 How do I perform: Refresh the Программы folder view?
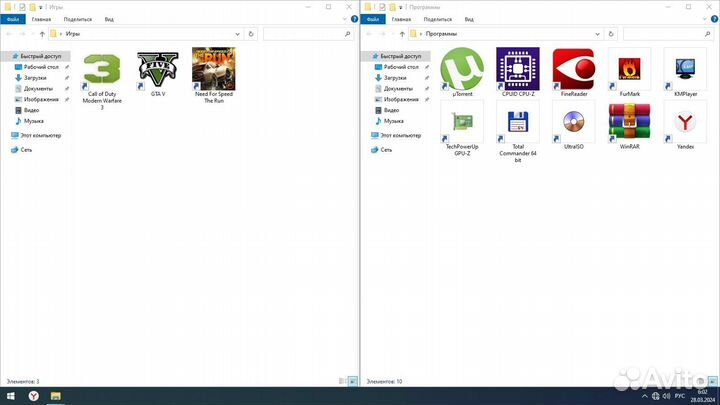click(x=611, y=34)
